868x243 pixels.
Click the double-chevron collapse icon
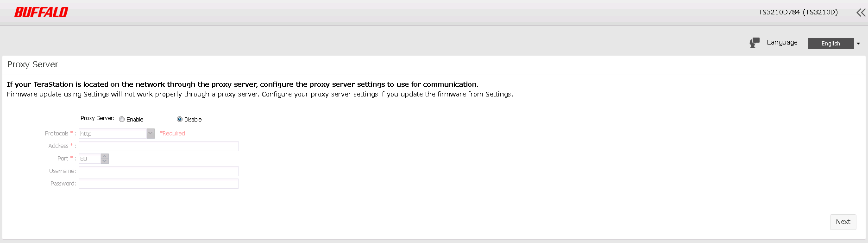[x=861, y=13]
